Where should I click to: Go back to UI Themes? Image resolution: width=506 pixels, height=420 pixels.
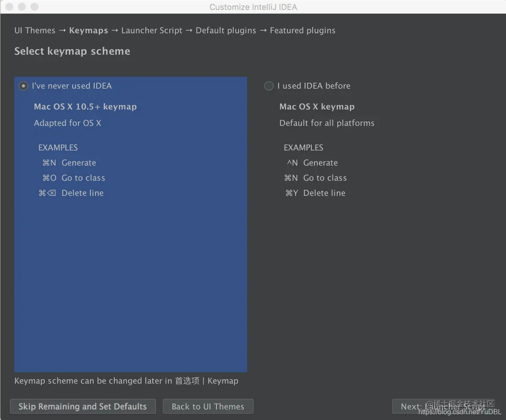pos(208,406)
